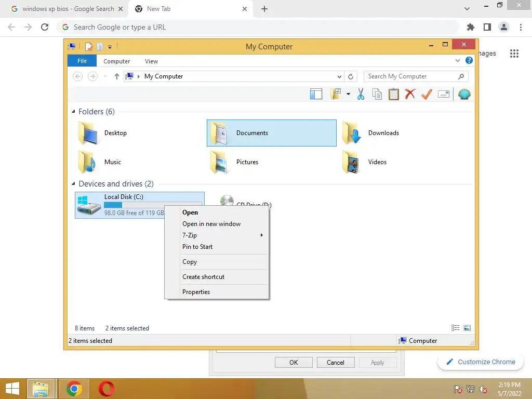Click the Search My Computer field
This screenshot has height=399, width=532.
(x=416, y=76)
